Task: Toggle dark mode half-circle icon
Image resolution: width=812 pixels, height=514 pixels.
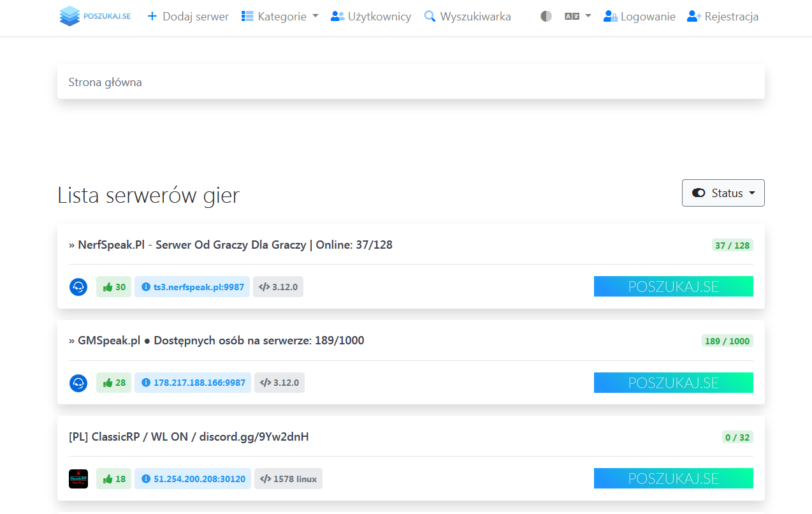Action: [546, 17]
